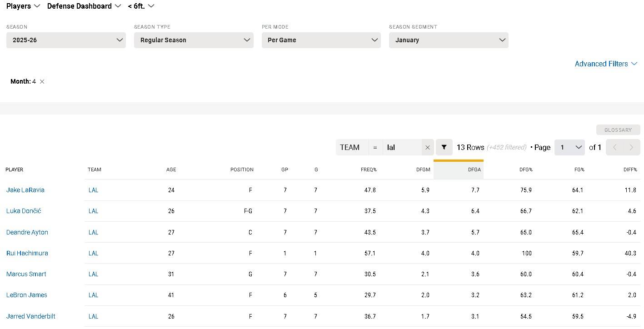The image size is (644, 329).
Task: Open the < 6ft. distance menu
Action: pyautogui.click(x=141, y=6)
